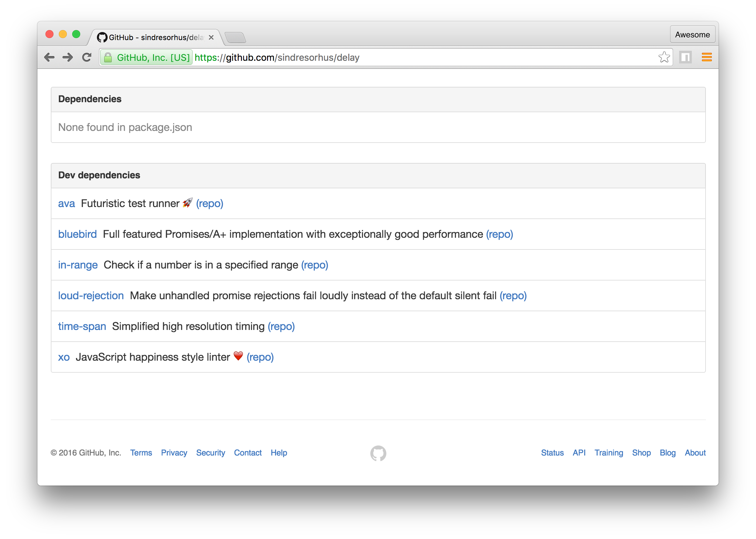Click the browser forward arrow
Image resolution: width=756 pixels, height=539 pixels.
[68, 57]
